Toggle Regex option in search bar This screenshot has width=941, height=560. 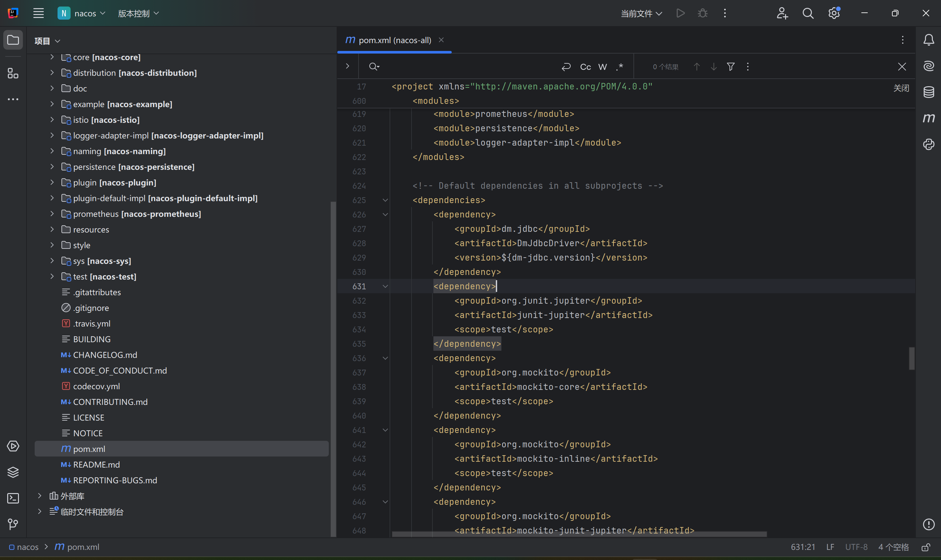pos(620,67)
